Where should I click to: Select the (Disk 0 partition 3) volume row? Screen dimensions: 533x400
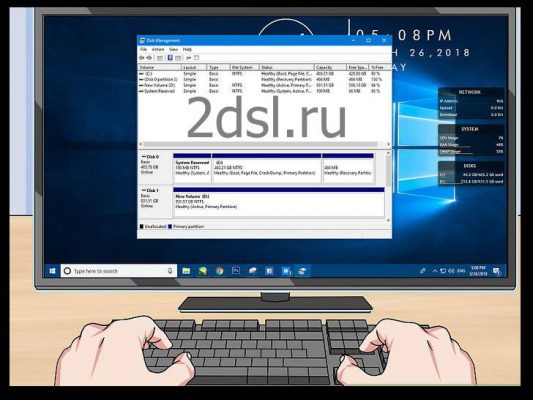[262, 80]
